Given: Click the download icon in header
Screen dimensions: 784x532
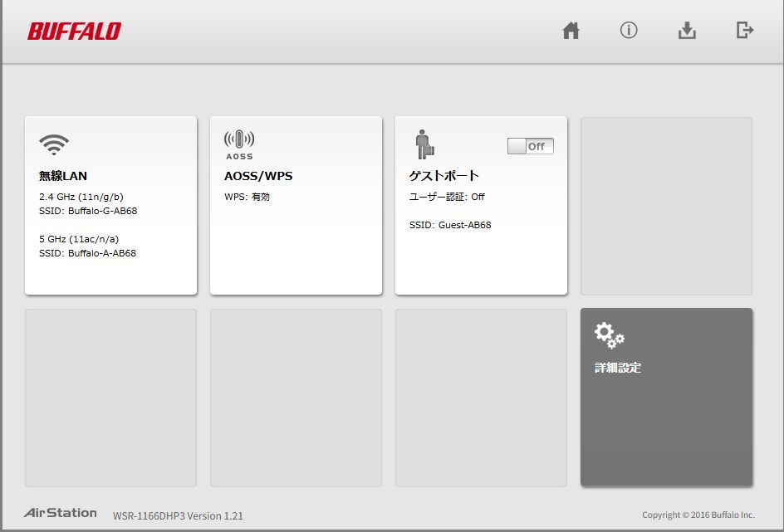Looking at the screenshot, I should [x=687, y=30].
